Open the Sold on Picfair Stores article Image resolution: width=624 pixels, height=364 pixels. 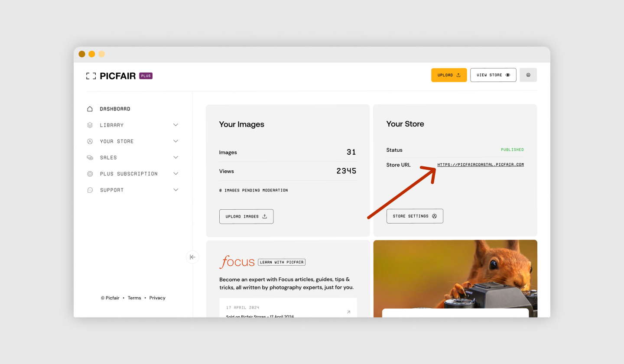pyautogui.click(x=260, y=317)
